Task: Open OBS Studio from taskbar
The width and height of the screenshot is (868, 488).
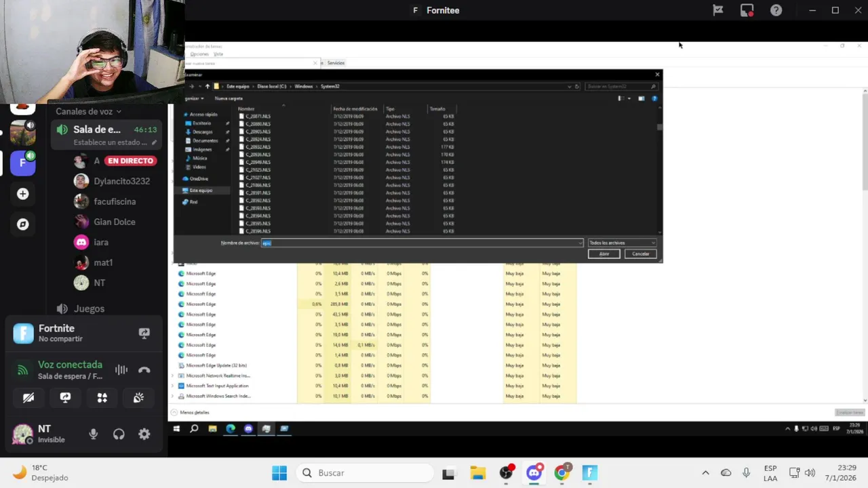Action: pos(506,473)
